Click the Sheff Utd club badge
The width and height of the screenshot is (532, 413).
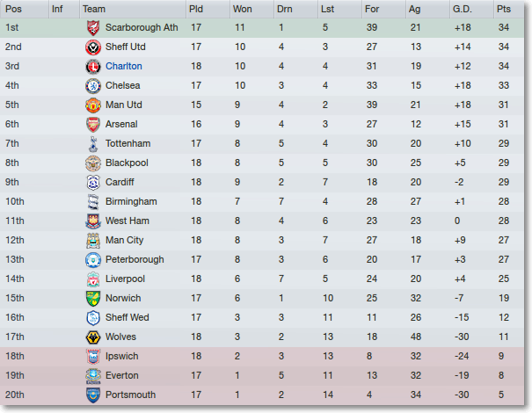93,47
